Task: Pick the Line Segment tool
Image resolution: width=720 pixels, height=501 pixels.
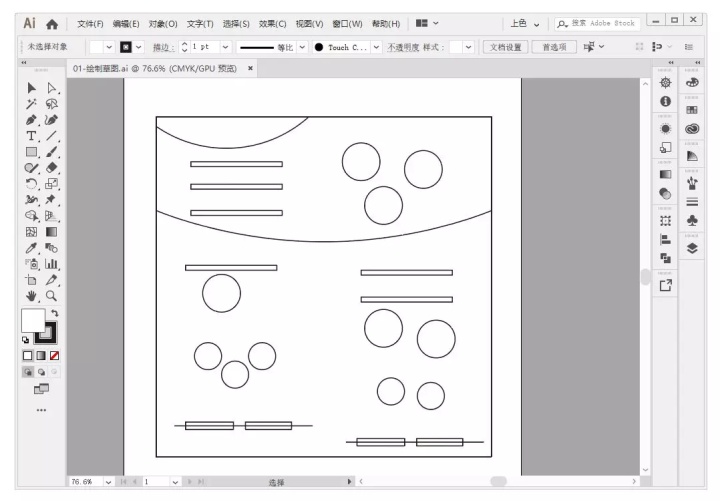Action: click(x=51, y=136)
